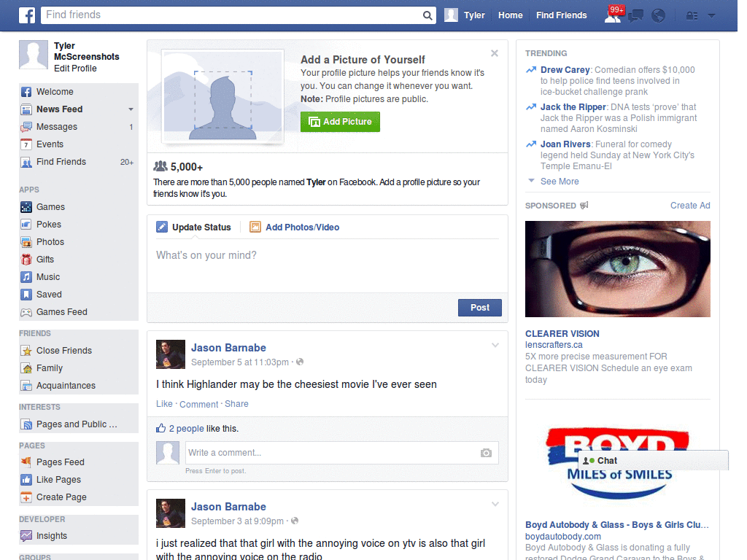This screenshot has width=747, height=560.
Task: Click in the Find friends search box
Action: pos(231,15)
